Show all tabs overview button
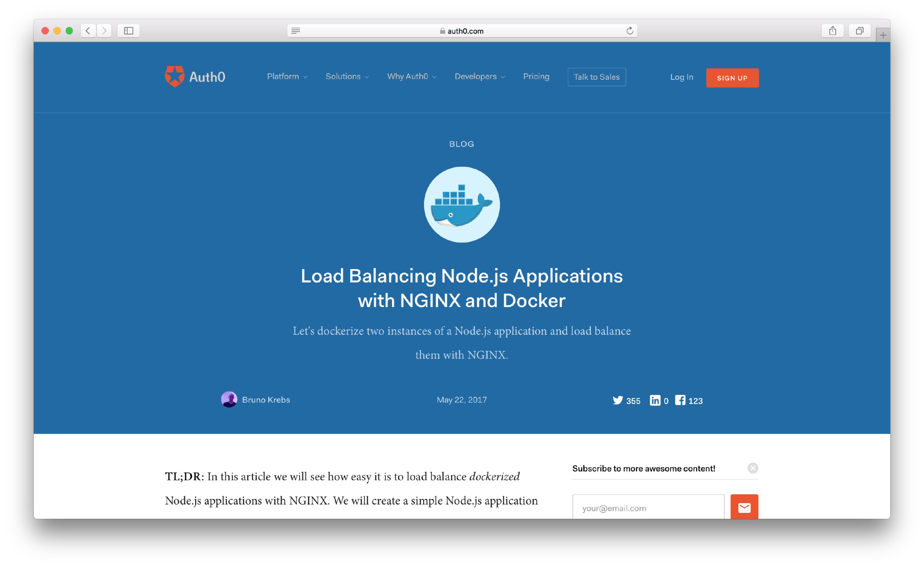This screenshot has width=924, height=567. tap(859, 31)
